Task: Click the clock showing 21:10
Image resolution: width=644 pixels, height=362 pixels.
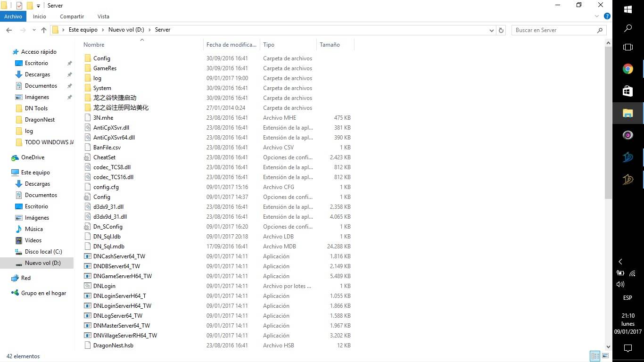Action: pos(628,316)
